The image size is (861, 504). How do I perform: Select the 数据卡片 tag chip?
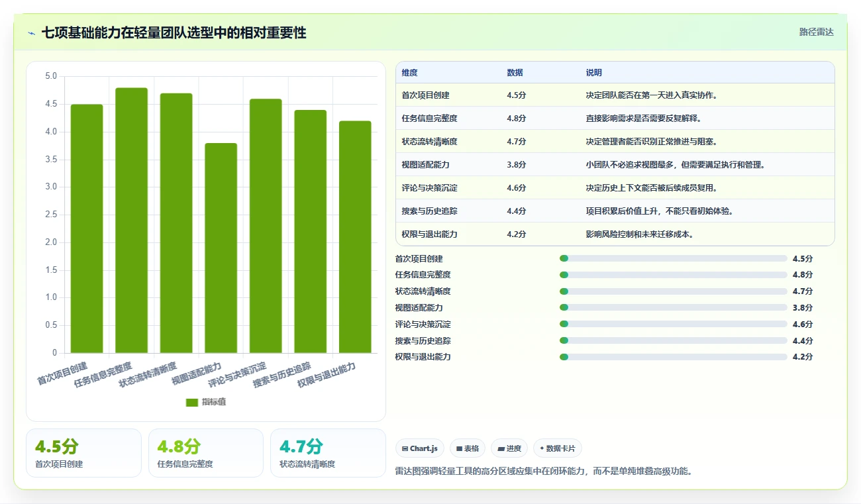[x=558, y=448]
